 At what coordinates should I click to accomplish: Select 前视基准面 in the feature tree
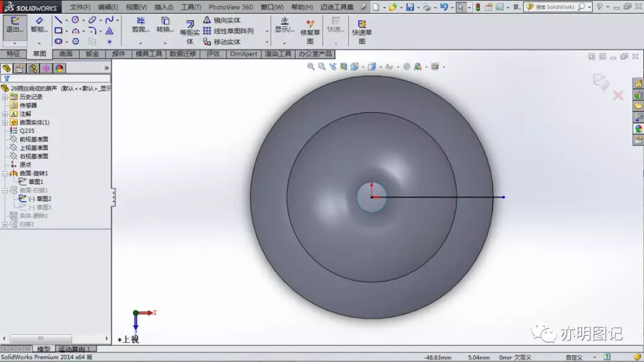pyautogui.click(x=33, y=140)
